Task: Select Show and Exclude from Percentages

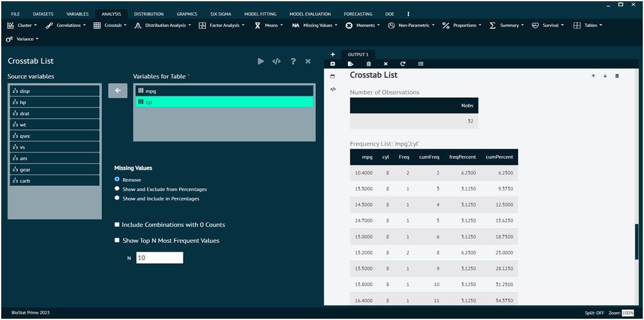Action: (117, 189)
